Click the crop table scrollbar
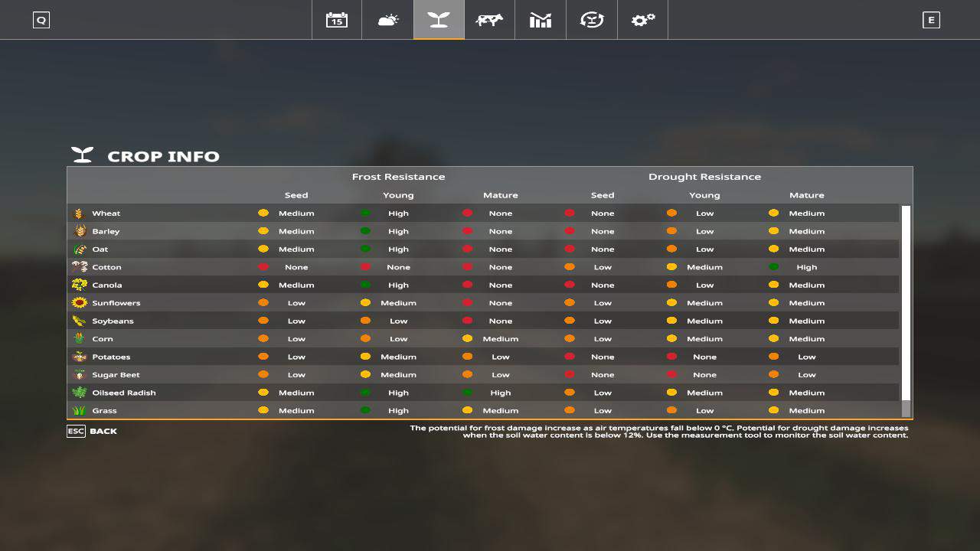Image resolution: width=980 pixels, height=551 pixels. (906, 306)
